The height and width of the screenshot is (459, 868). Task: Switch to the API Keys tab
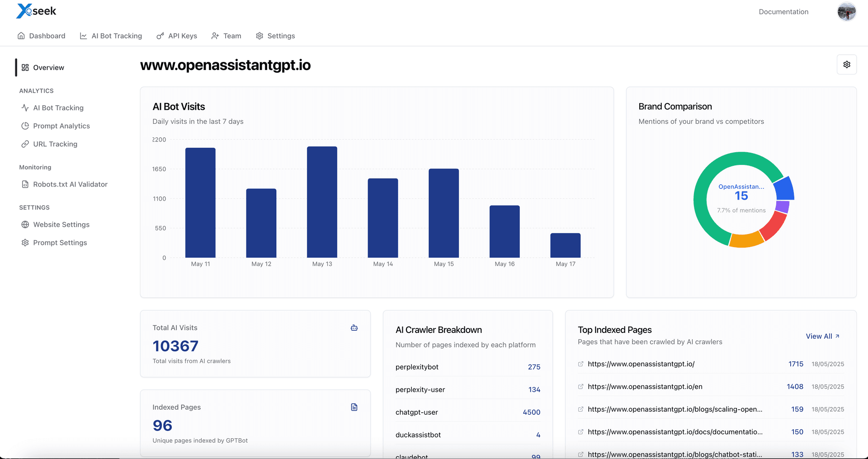(x=177, y=36)
